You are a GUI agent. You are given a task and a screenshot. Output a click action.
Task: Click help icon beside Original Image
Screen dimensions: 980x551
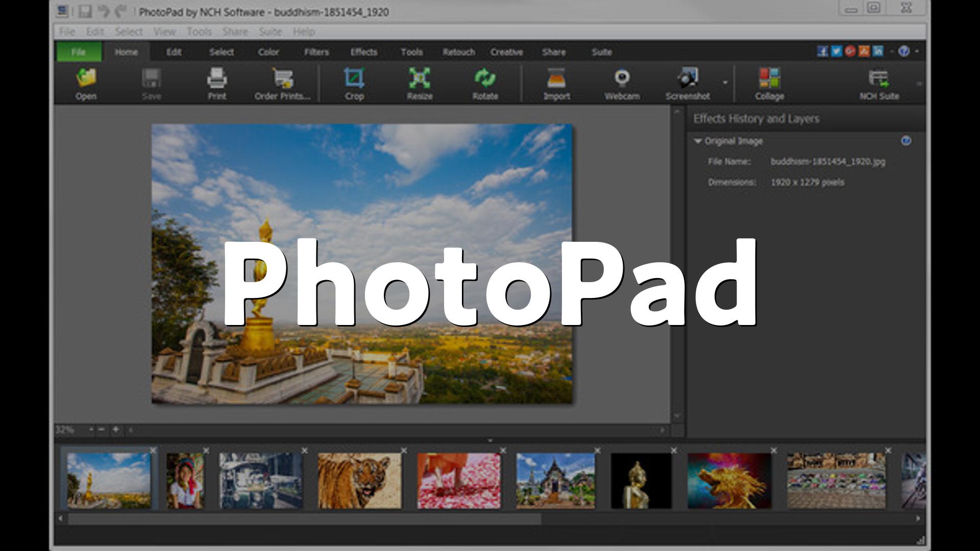(906, 141)
